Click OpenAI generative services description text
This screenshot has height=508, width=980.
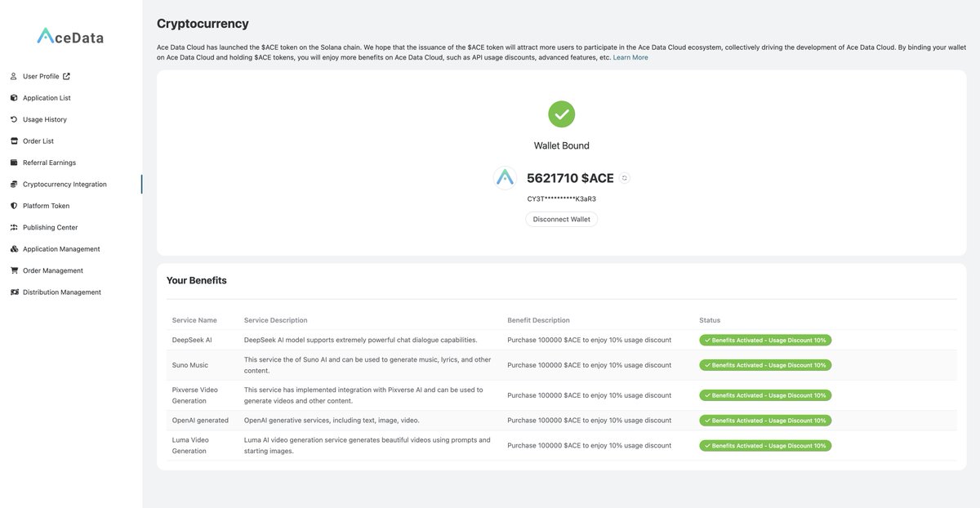click(332, 421)
